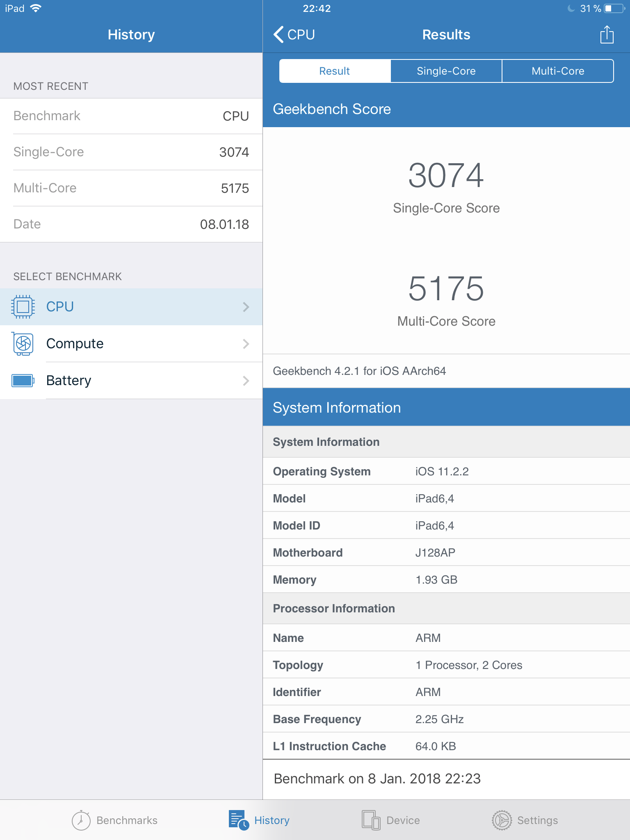Select the Result segment

[335, 71]
